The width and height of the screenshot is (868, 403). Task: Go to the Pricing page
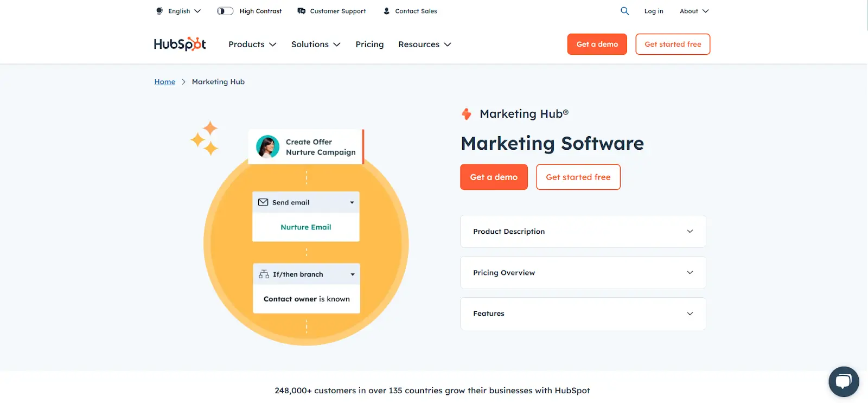[369, 44]
